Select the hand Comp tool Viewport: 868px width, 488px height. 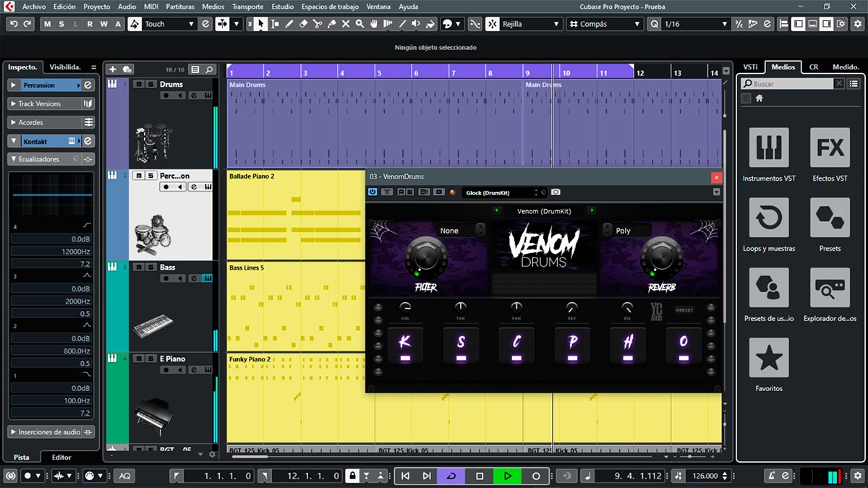pos(374,24)
